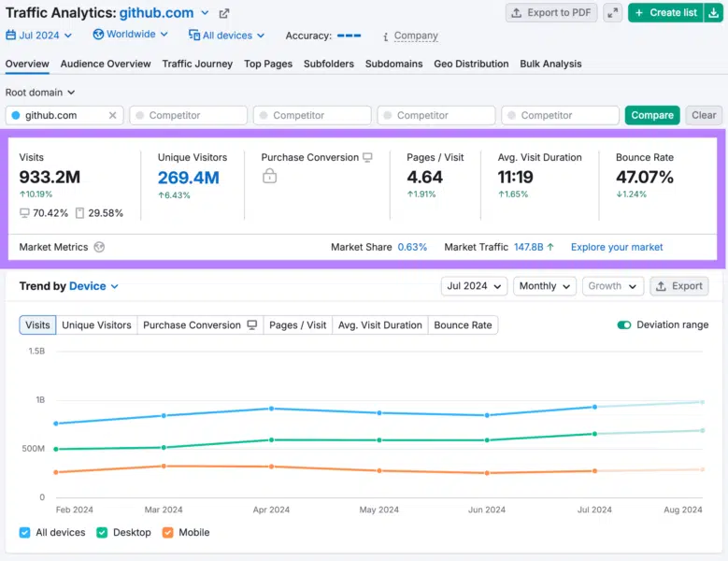Click the Market Metrics globe icon

pos(99,247)
